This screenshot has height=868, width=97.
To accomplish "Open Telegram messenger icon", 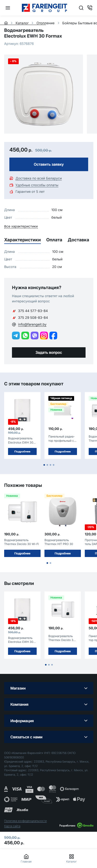I will (16, 335).
